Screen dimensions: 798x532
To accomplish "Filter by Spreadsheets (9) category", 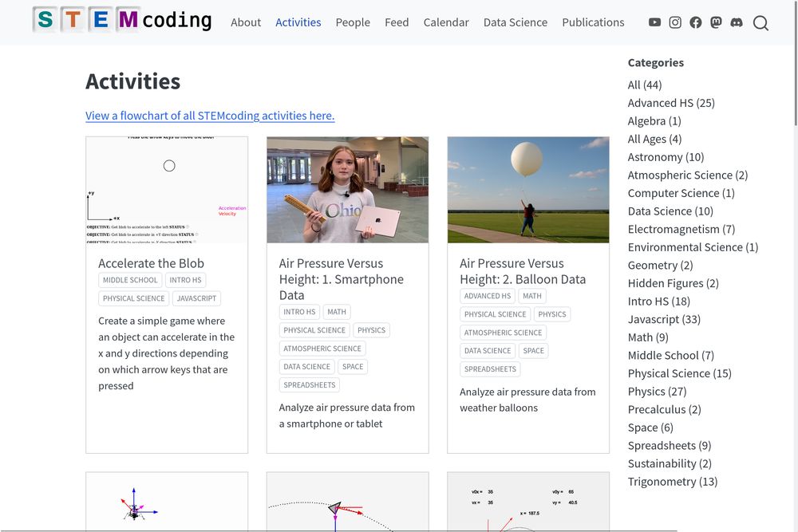I will point(670,446).
